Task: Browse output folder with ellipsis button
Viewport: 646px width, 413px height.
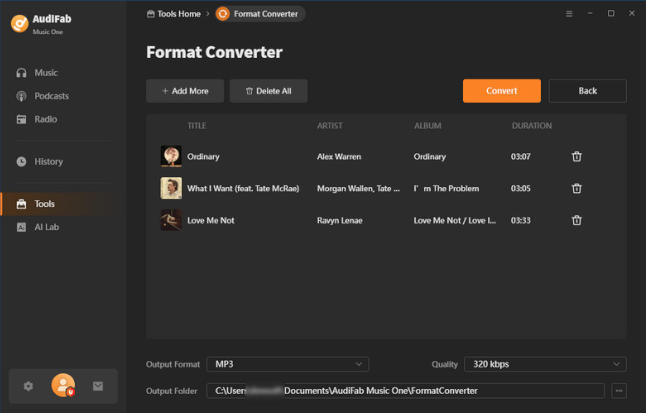Action: pyautogui.click(x=619, y=391)
